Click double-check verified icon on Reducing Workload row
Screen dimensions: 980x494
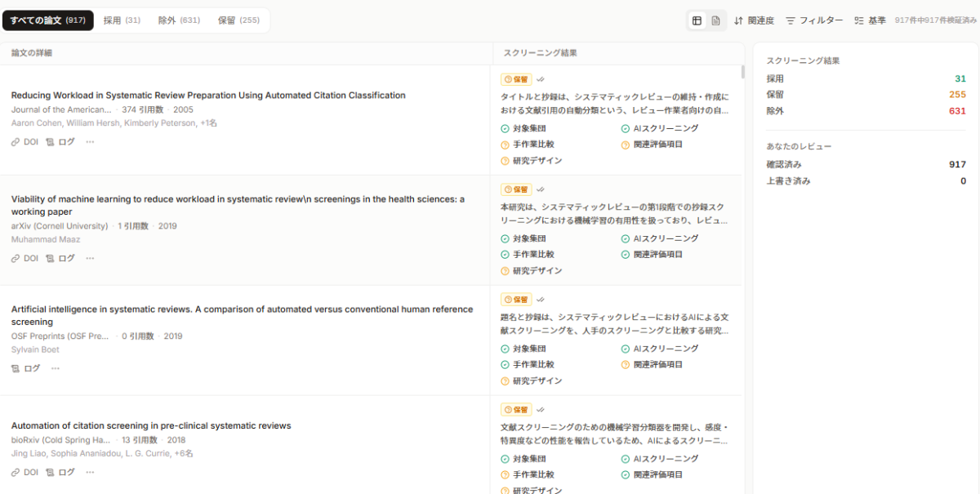point(541,79)
